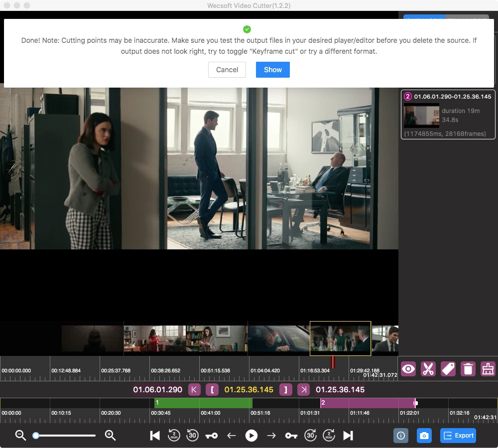Click current time 01.25.36.145 in yellow

pyautogui.click(x=249, y=390)
